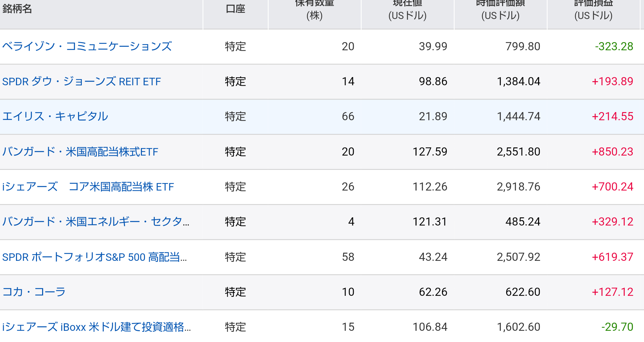Select the -323.28 loss value for Verizon
The width and height of the screenshot is (644, 342).
pyautogui.click(x=614, y=47)
